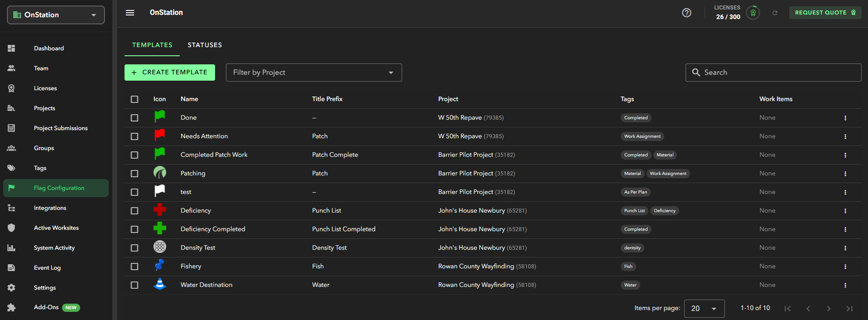Click the Density Test circle icon
The height and width of the screenshot is (320, 868).
point(159,247)
